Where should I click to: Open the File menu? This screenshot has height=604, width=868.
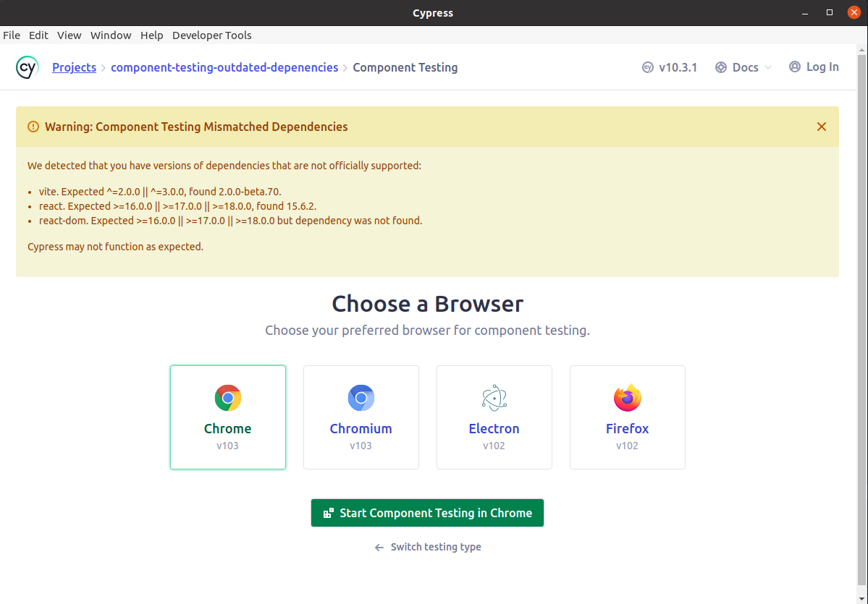point(12,35)
